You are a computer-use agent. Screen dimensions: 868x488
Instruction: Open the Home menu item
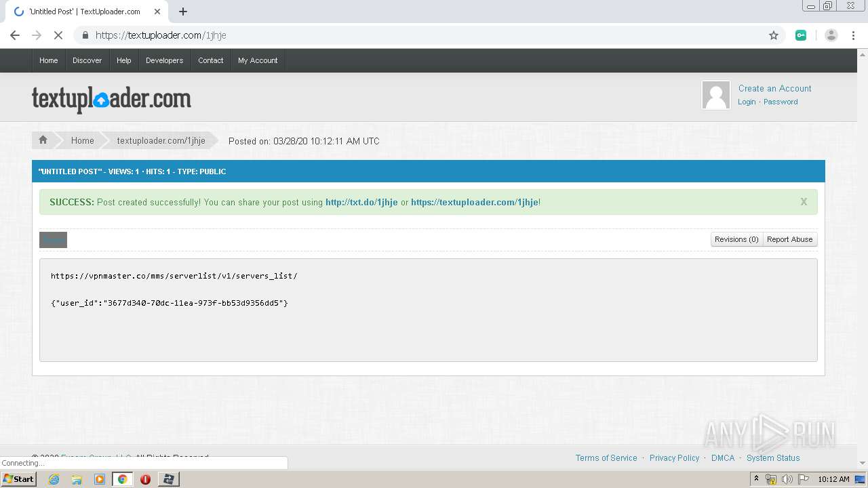point(48,60)
